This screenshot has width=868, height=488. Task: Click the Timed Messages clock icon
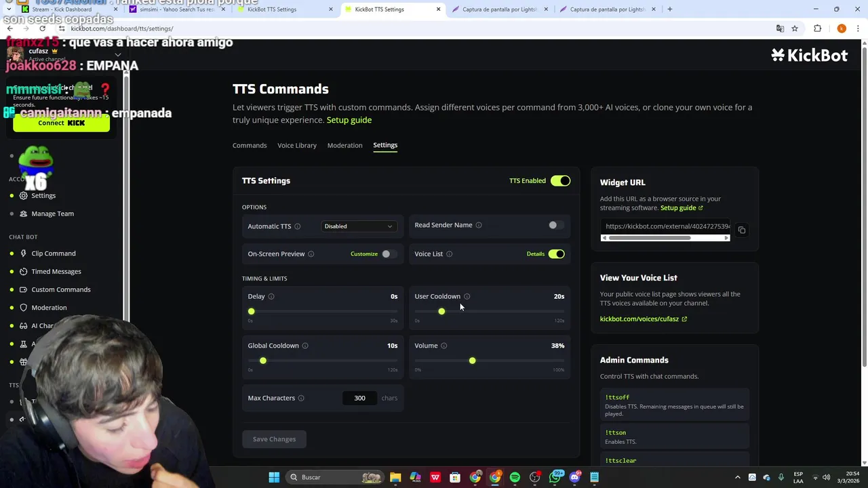pyautogui.click(x=24, y=271)
